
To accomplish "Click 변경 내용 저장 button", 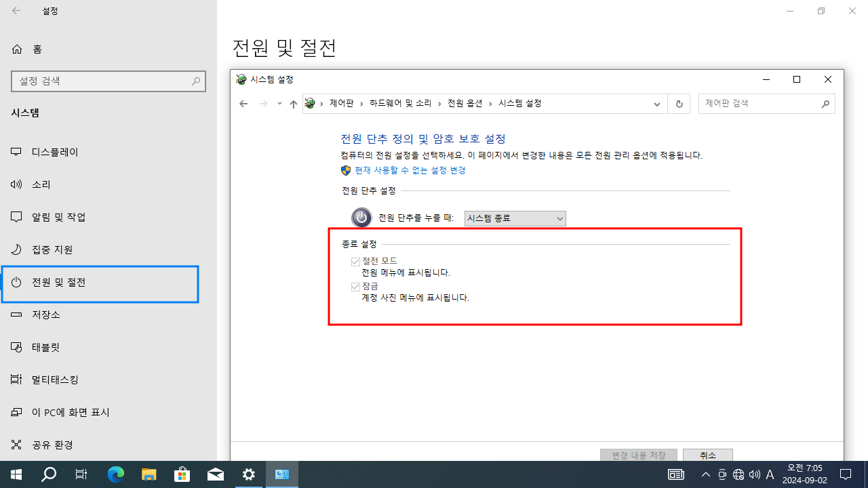I will pos(639,455).
